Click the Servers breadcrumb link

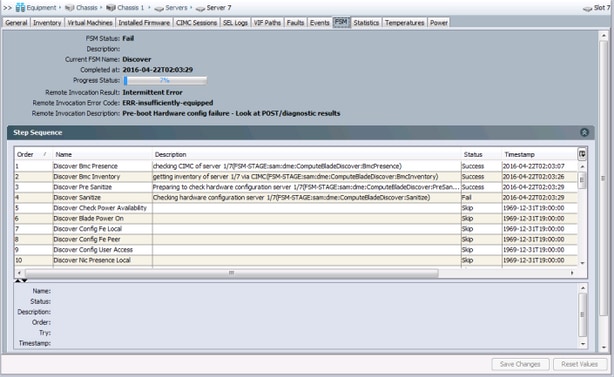(176, 8)
